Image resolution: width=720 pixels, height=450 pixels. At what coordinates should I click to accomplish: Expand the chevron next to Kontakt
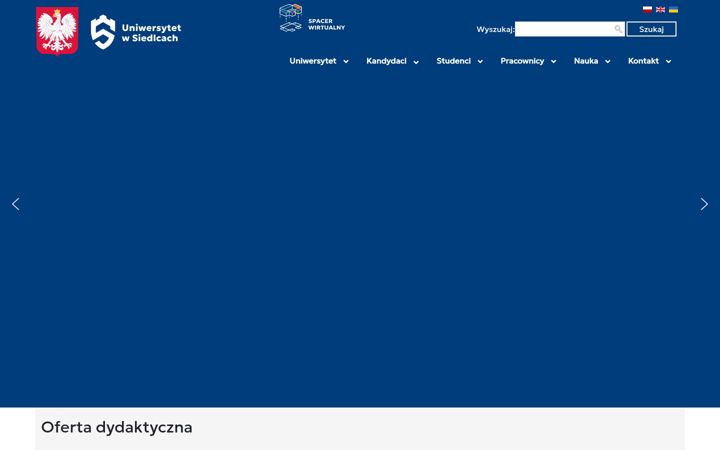click(x=668, y=62)
